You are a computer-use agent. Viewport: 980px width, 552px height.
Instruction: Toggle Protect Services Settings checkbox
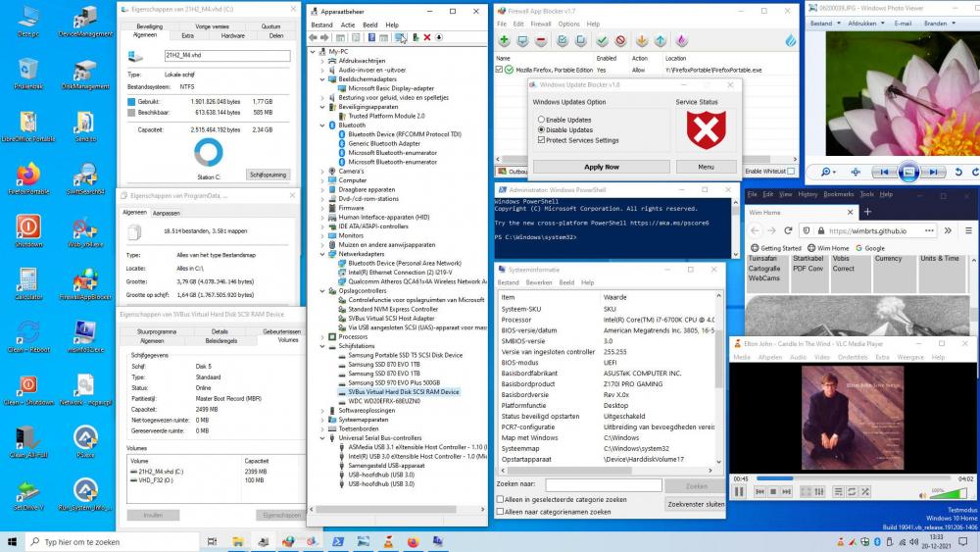541,140
